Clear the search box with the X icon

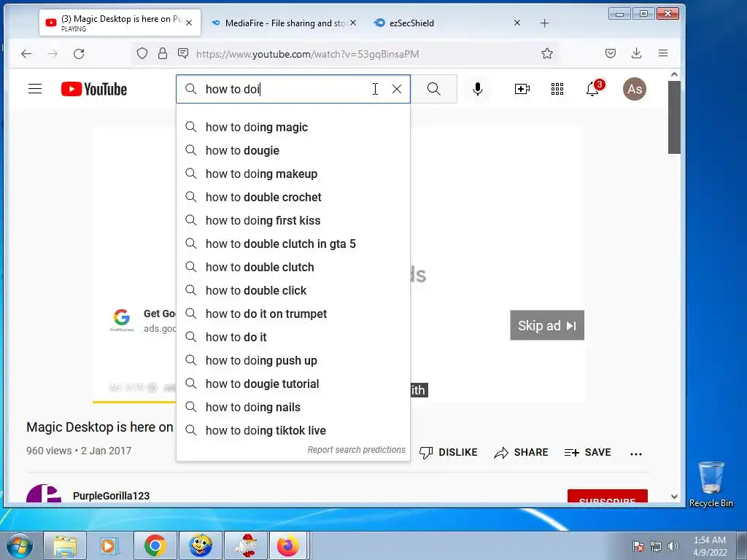(397, 89)
